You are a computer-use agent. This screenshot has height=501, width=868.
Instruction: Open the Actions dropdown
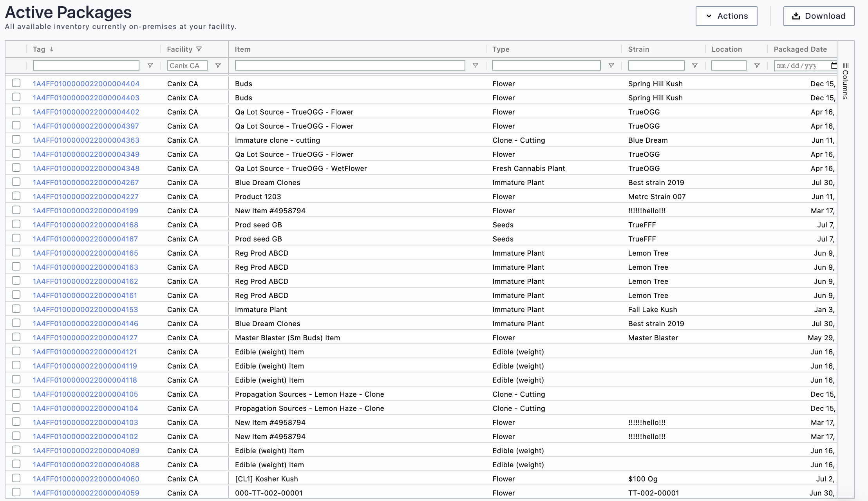(x=726, y=16)
